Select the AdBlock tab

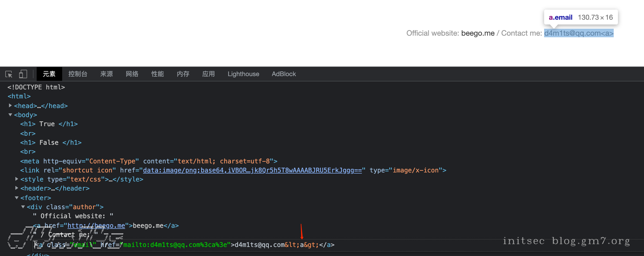[x=283, y=74]
